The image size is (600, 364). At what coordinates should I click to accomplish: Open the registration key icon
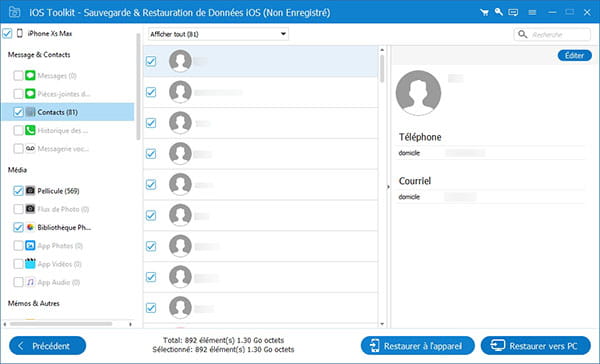pyautogui.click(x=499, y=12)
